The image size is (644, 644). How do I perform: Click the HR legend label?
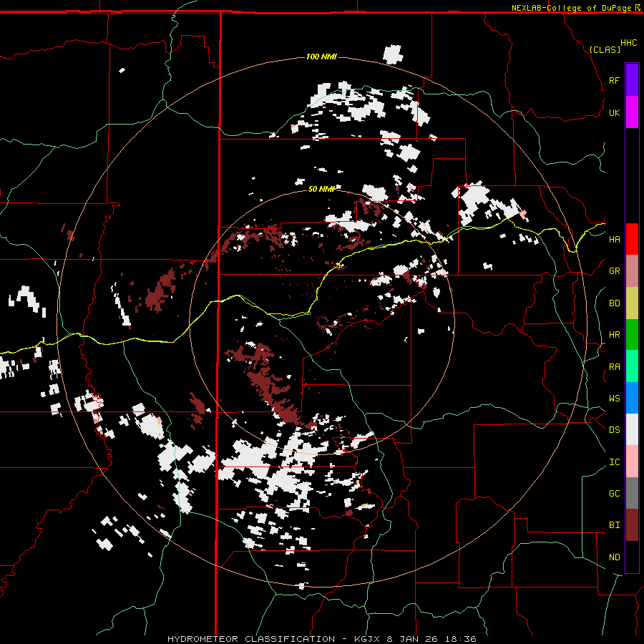[614, 335]
